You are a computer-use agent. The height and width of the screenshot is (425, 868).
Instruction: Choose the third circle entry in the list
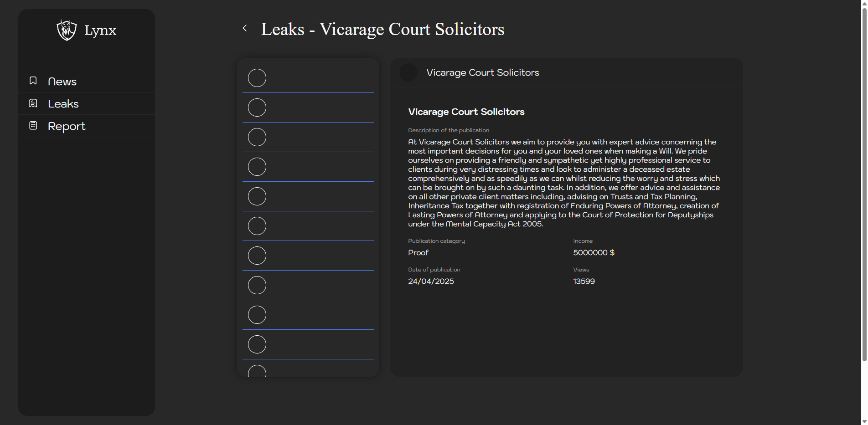pyautogui.click(x=257, y=137)
